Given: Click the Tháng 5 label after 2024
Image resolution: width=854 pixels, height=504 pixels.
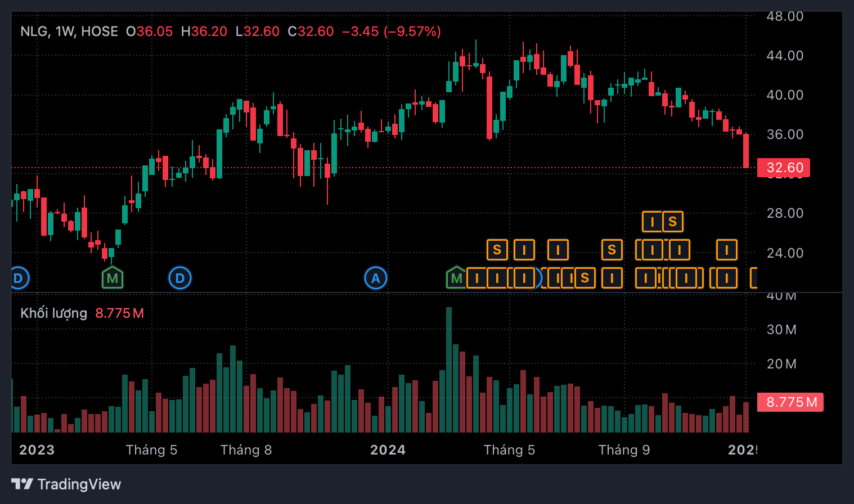Looking at the screenshot, I should click(509, 450).
